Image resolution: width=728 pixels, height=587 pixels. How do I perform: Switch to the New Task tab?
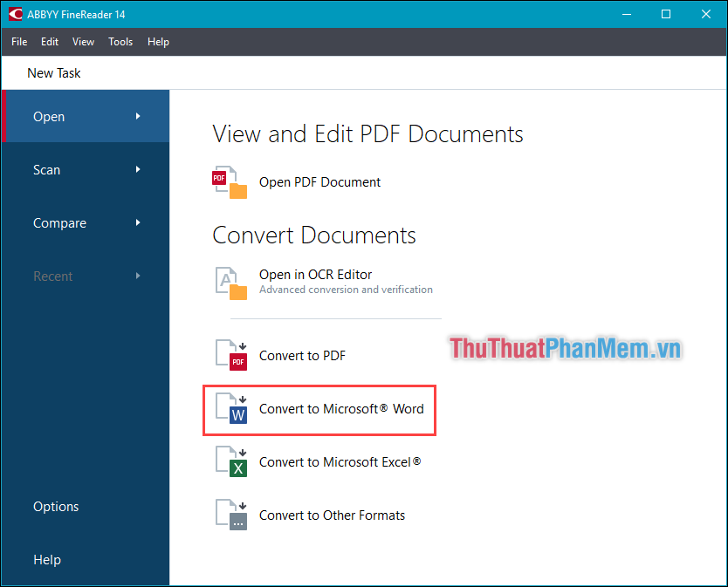tap(54, 72)
